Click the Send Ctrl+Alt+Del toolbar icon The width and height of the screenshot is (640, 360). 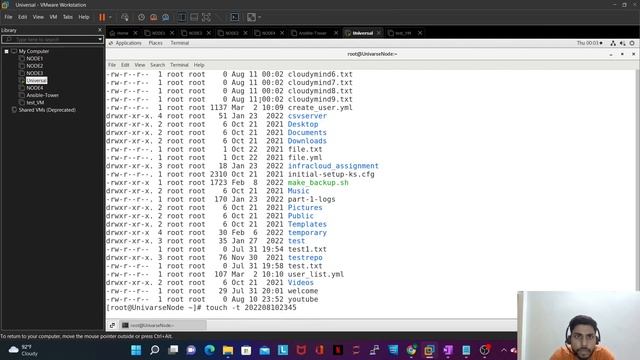(x=124, y=17)
